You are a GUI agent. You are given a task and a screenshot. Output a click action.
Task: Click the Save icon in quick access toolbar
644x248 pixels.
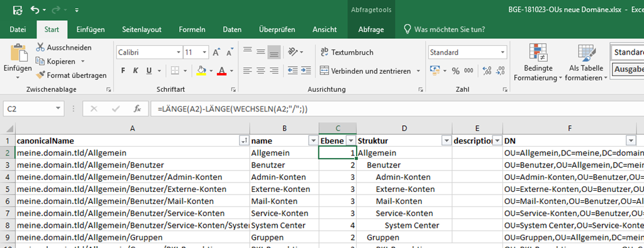(x=17, y=10)
